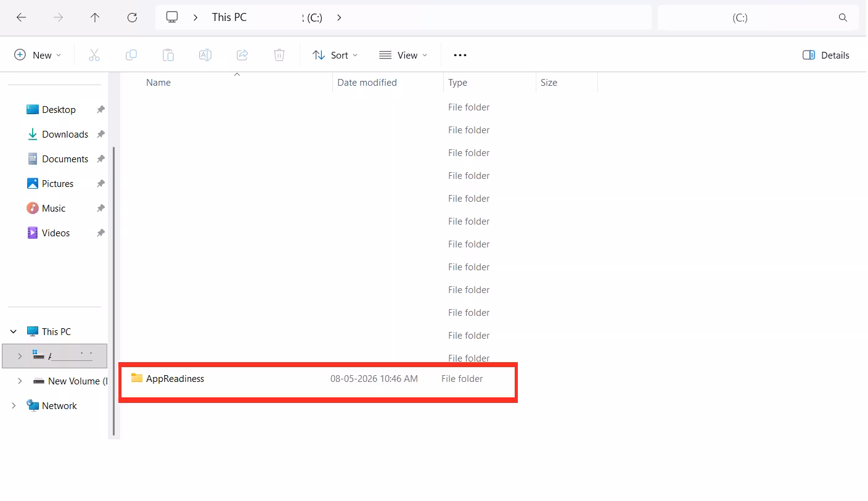Expand the selected C: drive node
The height and width of the screenshot is (501, 868).
[20, 356]
